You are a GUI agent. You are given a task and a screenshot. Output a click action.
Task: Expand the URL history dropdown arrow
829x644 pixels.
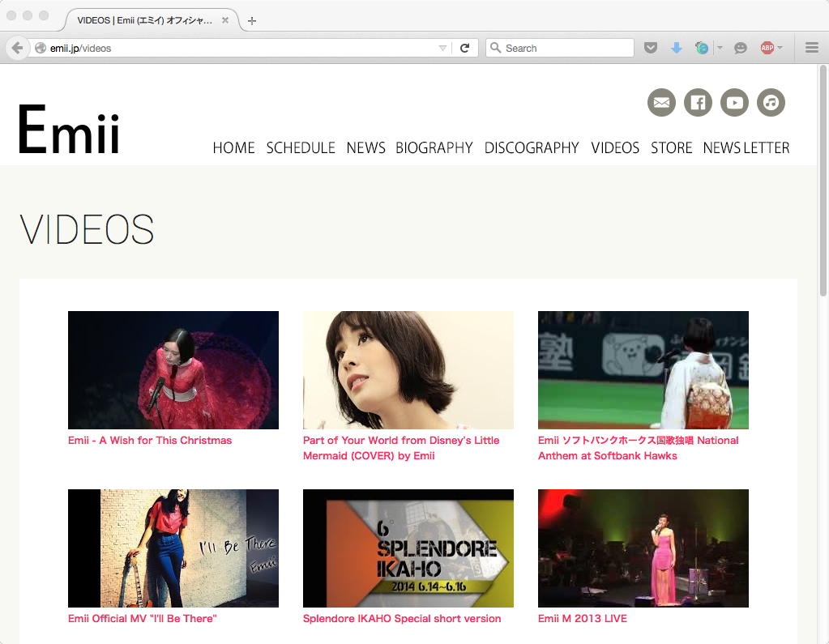(x=442, y=48)
